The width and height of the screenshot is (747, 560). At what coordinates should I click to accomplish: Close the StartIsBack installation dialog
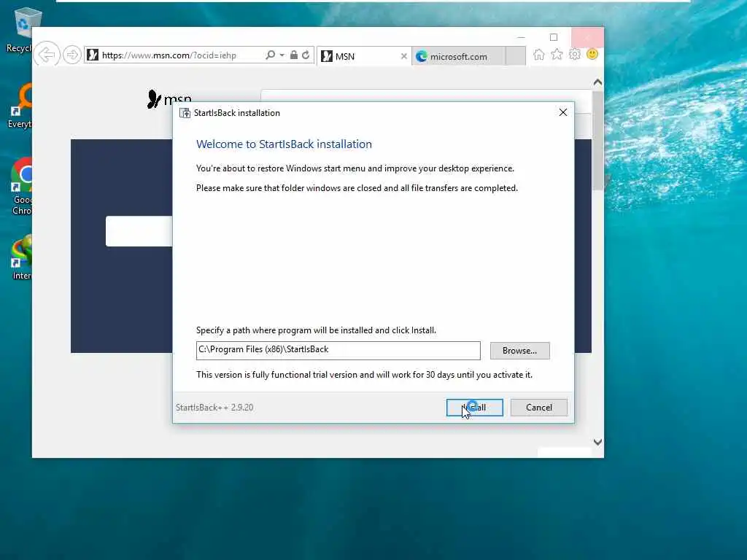[x=562, y=112]
